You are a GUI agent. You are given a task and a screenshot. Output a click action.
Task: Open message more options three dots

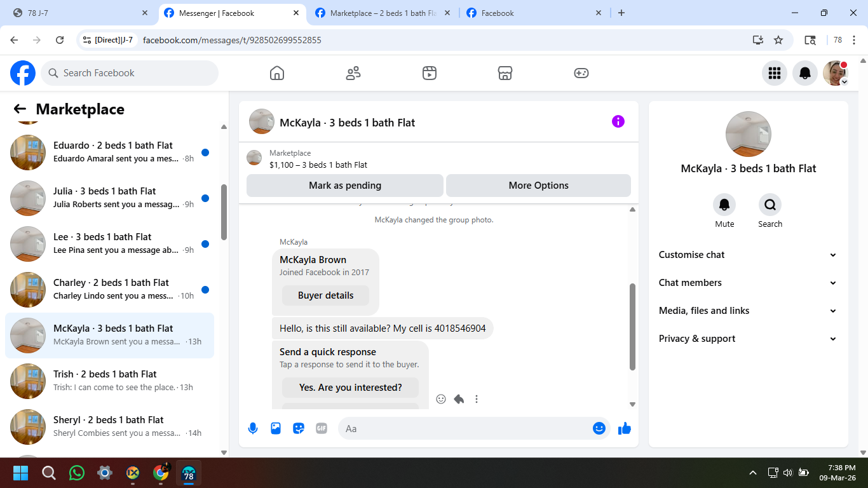pos(477,399)
